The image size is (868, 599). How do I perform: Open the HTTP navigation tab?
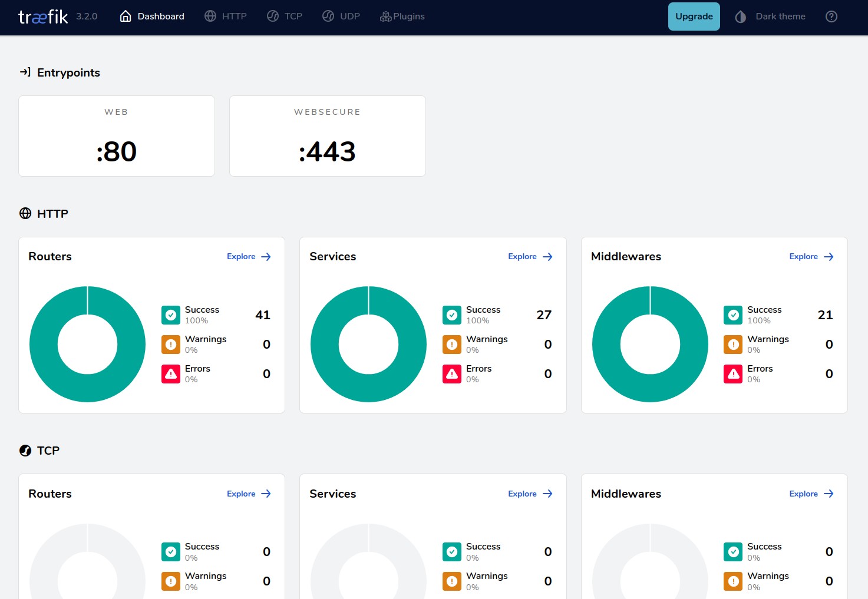click(x=226, y=16)
